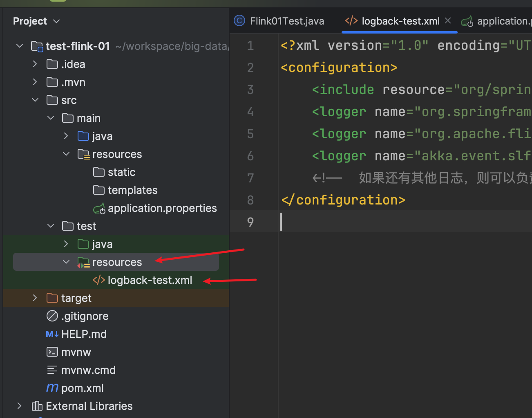532x418 pixels.
Task: Click the test resources folder icon
Action: (x=84, y=263)
